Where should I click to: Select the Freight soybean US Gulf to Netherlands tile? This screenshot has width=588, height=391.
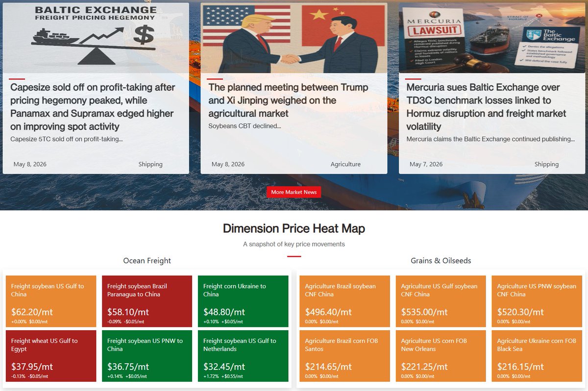(x=243, y=356)
